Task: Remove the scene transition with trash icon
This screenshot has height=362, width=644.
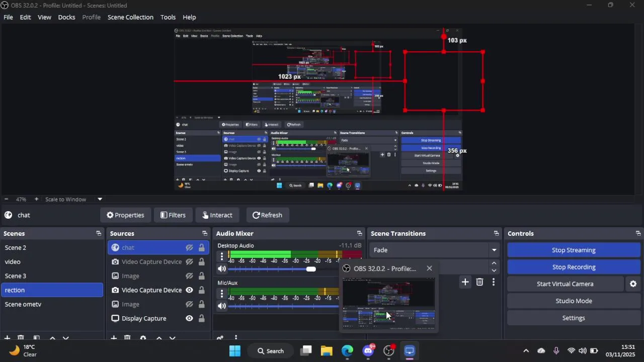Action: (479, 282)
